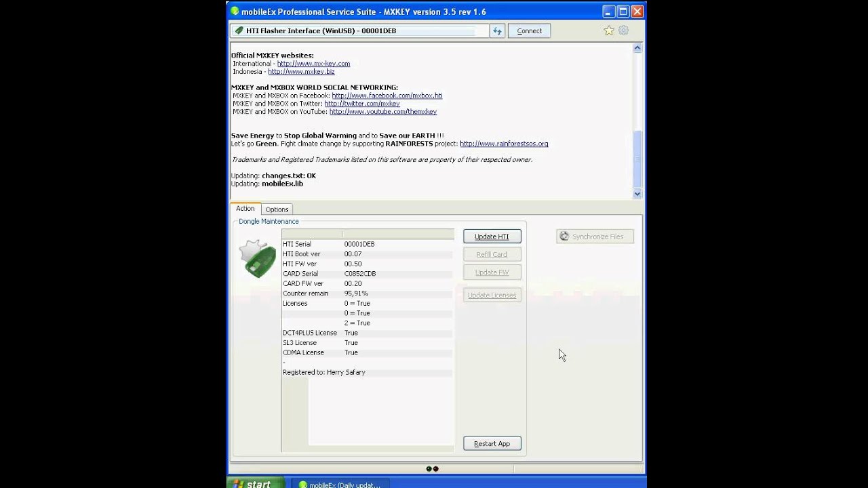Click the status bar progress indicator
The height and width of the screenshot is (488, 868).
point(433,468)
